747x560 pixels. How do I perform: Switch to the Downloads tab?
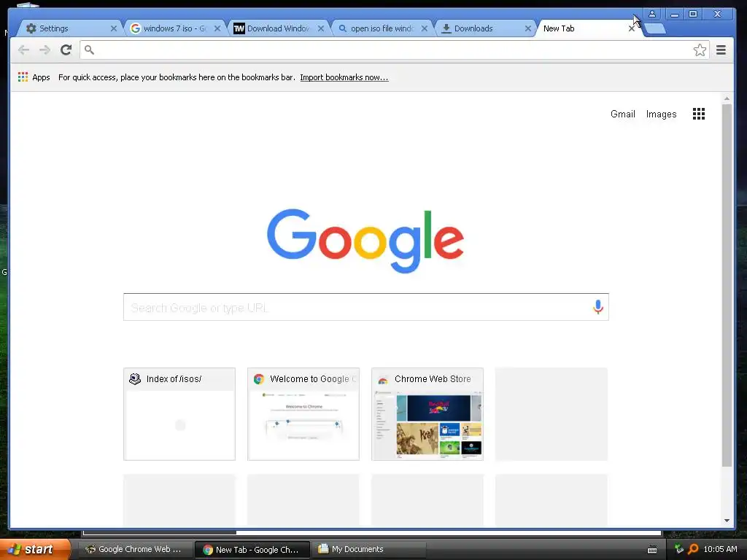486,28
